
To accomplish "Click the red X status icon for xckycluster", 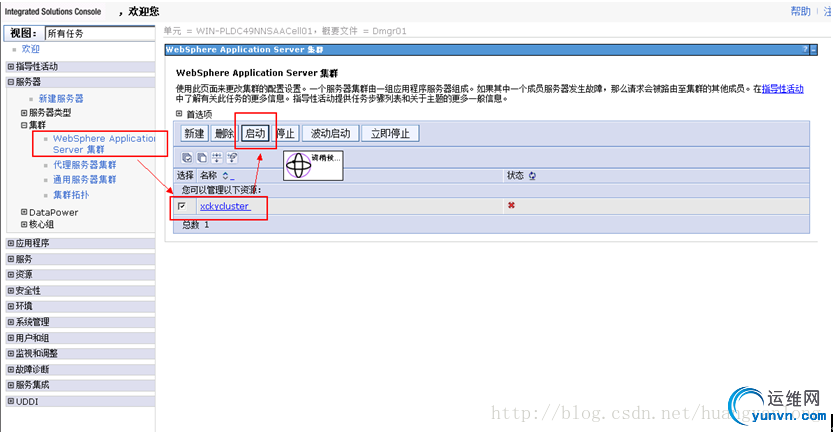I will pyautogui.click(x=511, y=205).
